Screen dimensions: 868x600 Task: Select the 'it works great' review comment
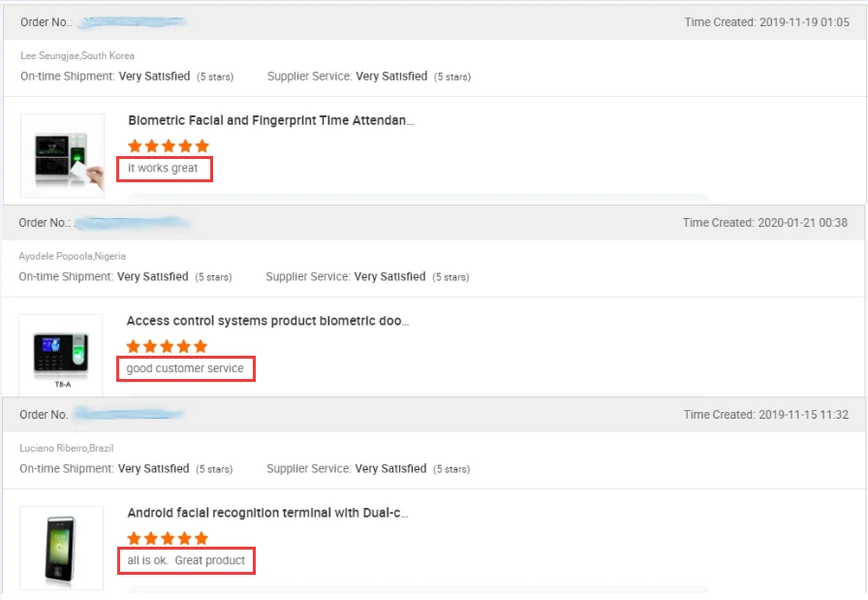coord(163,168)
